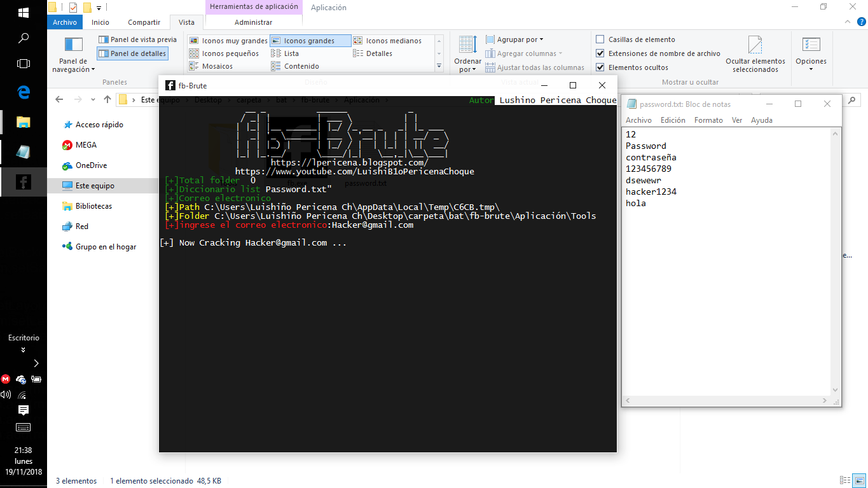
Task: Open Notepad Edición menu
Action: point(673,120)
